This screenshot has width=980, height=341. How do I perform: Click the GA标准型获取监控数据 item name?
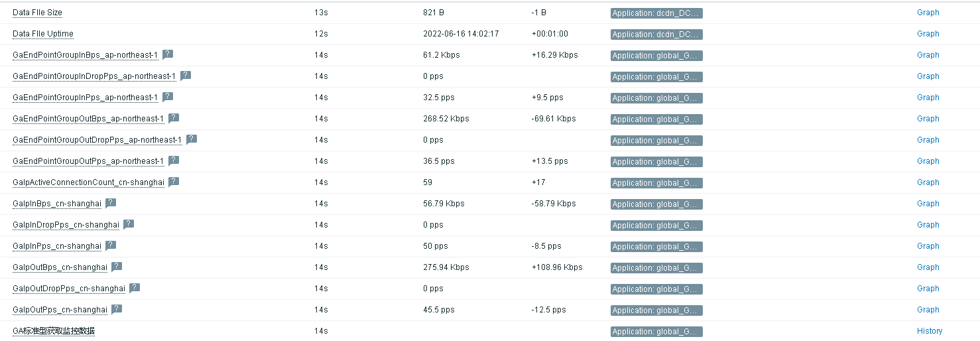[x=54, y=331]
